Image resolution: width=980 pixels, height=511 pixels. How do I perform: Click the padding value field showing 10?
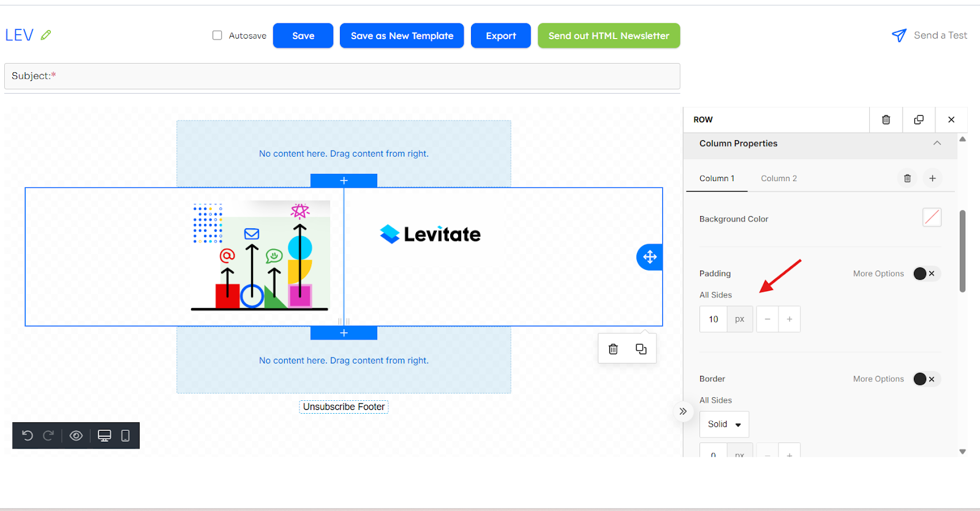tap(714, 319)
